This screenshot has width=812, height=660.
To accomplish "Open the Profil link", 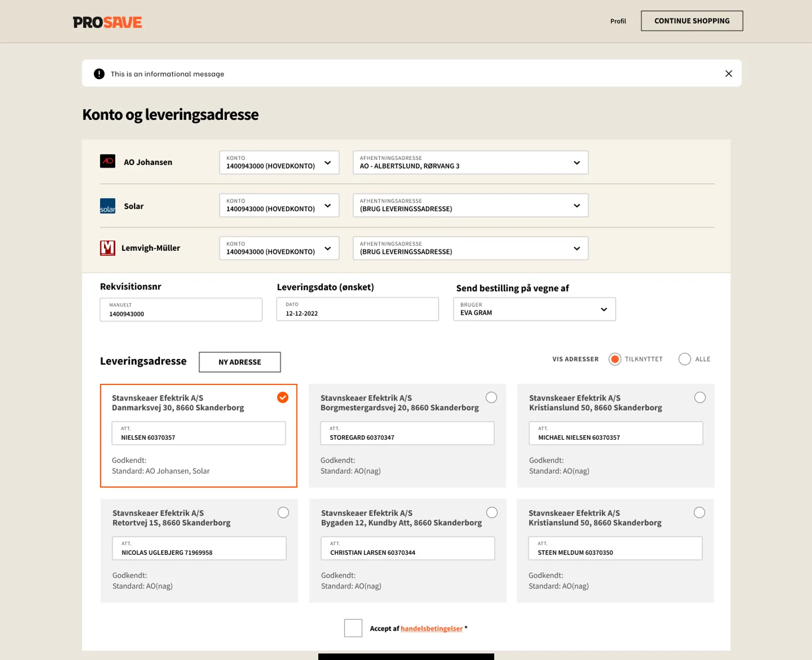I will tap(618, 21).
